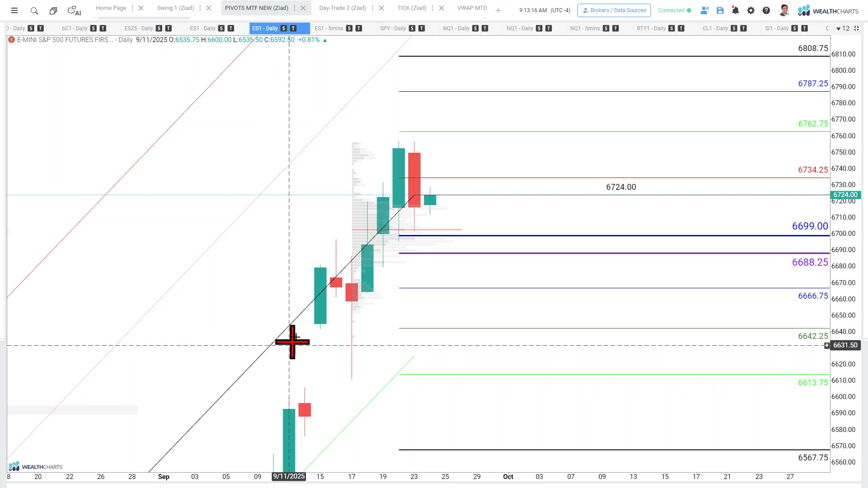Click the help question mark icon
The image size is (868, 488).
point(766,10)
